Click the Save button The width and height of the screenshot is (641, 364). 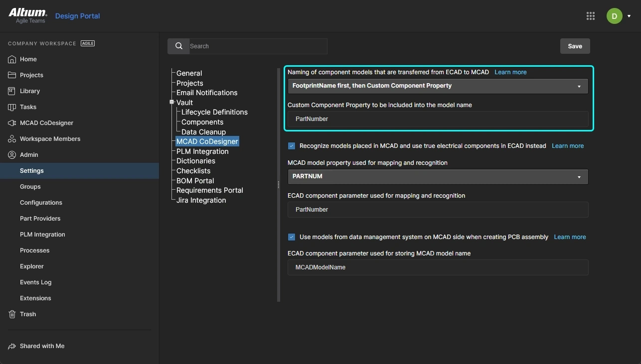(x=575, y=46)
